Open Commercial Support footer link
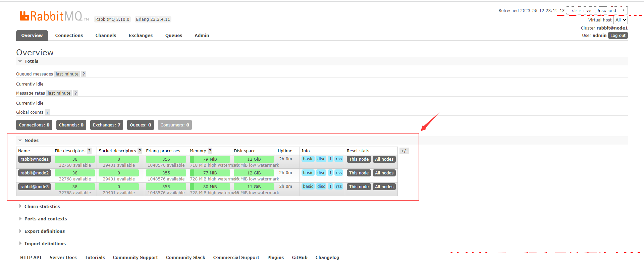Screen dimensions: 644x266 tap(236, 258)
